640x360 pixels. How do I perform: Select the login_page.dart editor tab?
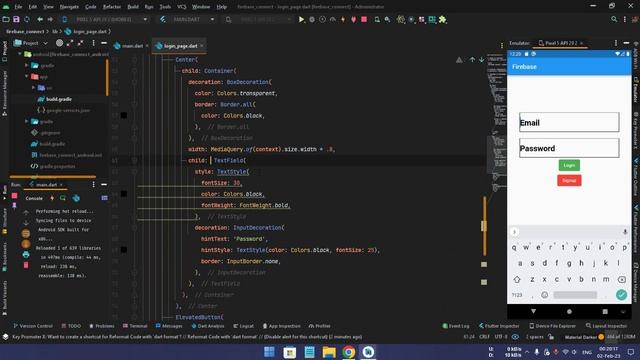tap(180, 46)
